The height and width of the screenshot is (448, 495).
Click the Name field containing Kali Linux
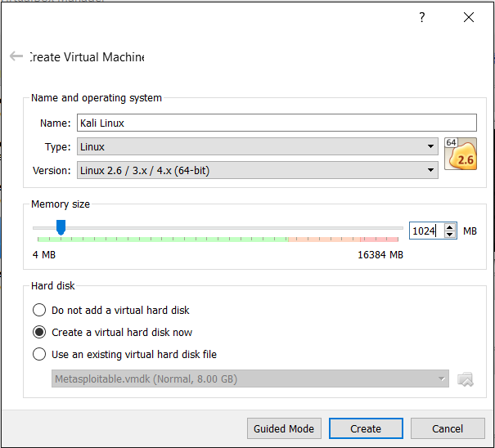click(276, 123)
